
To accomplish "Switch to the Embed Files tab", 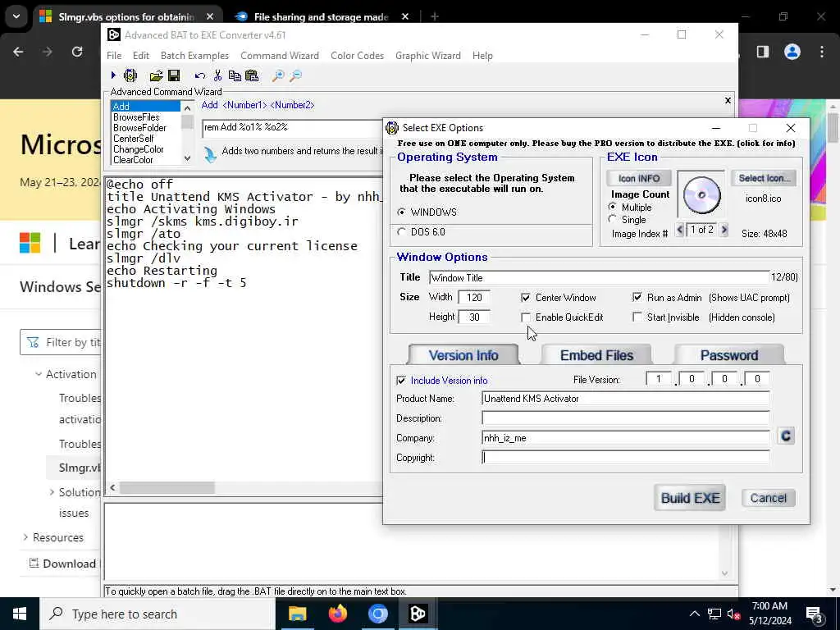I will pos(596,354).
